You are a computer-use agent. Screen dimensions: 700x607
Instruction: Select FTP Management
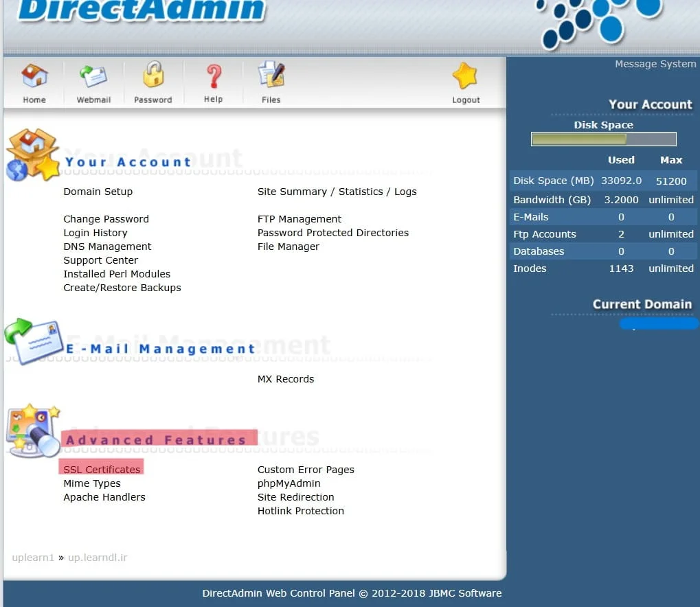coord(300,219)
